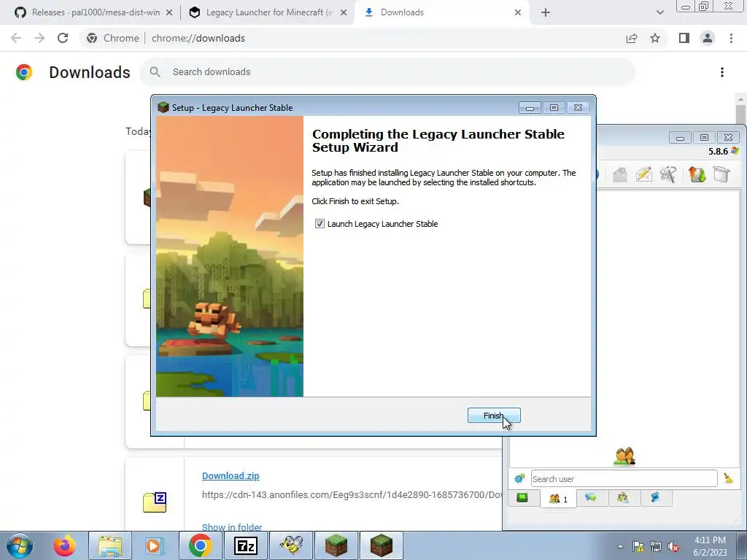747x560 pixels.
Task: Open BeeBEEP file transfer arrows icon
Action: tap(697, 174)
